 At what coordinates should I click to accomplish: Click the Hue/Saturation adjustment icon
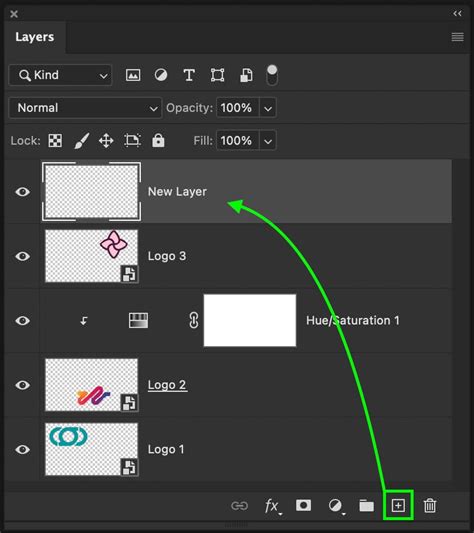138,321
